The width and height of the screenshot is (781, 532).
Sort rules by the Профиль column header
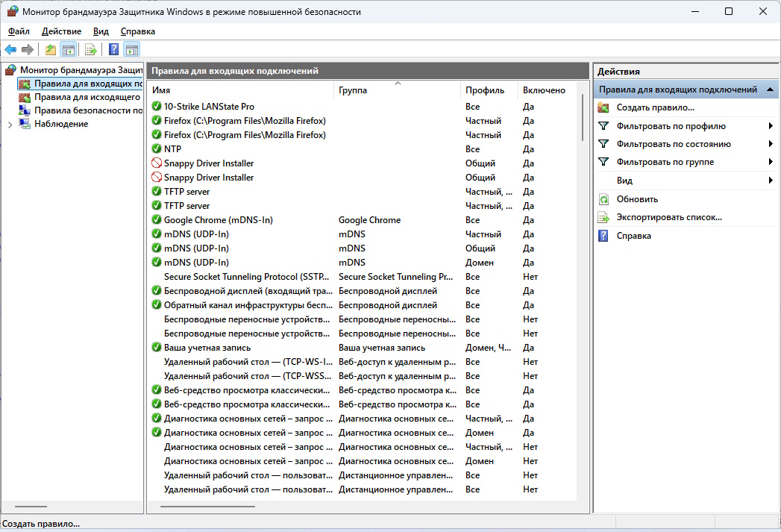coord(484,90)
